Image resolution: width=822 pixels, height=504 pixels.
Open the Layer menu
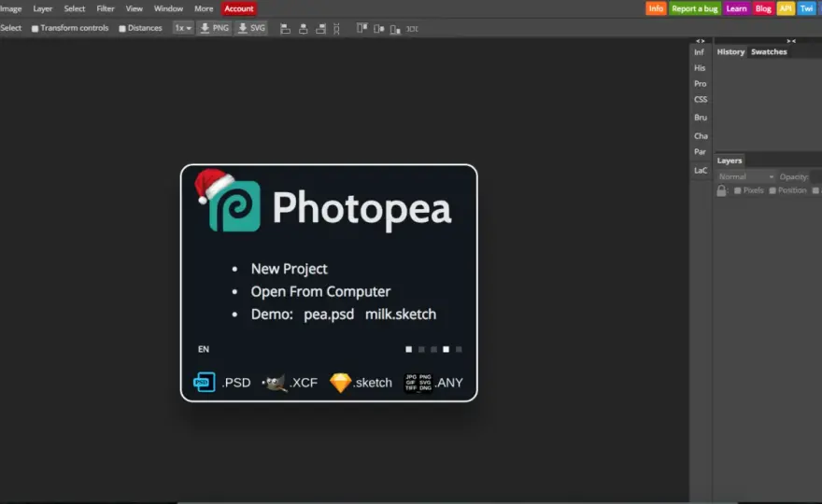click(42, 8)
